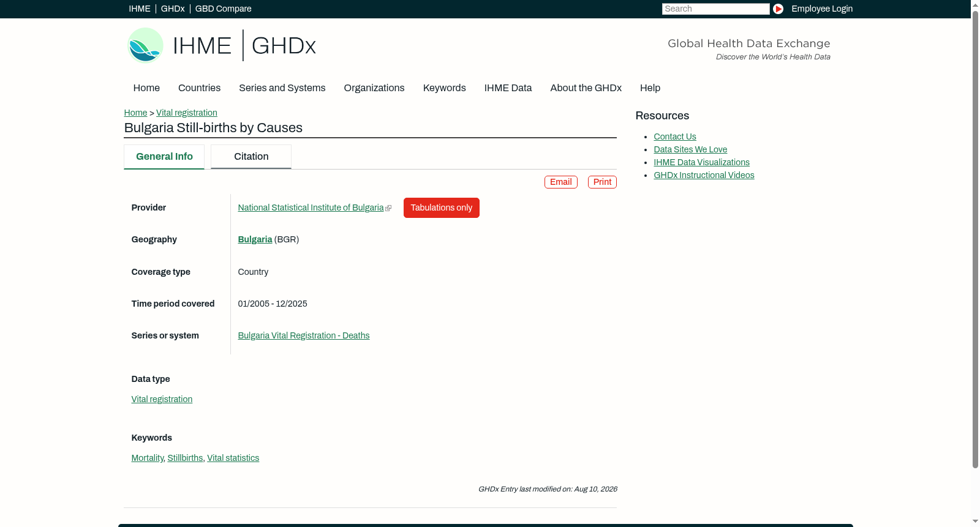Open the Countries menu
The image size is (980, 527).
coord(199,88)
